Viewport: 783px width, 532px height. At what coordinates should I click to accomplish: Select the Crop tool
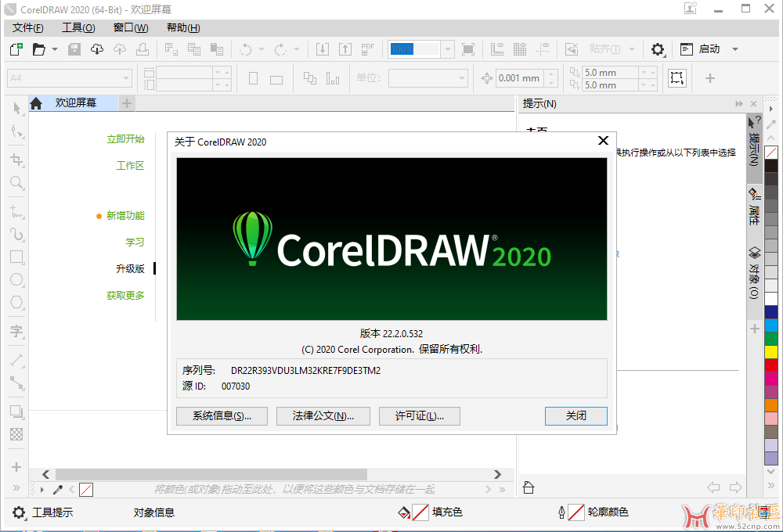point(17,160)
